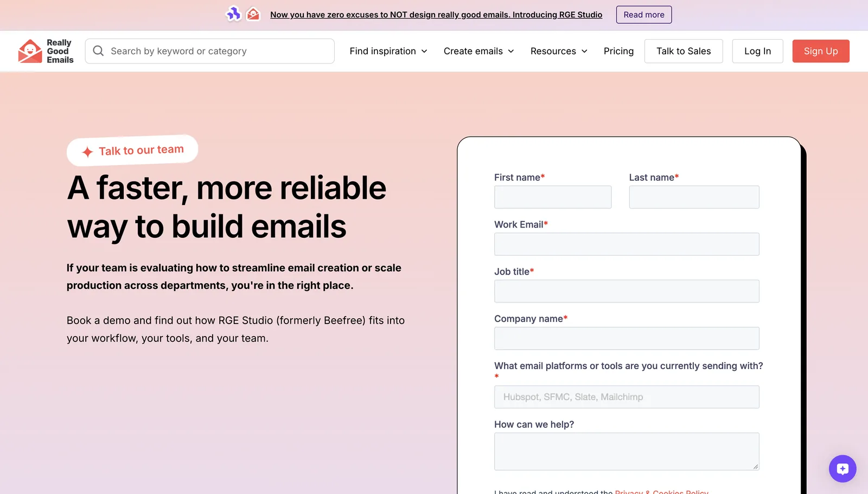Click the First name input field
This screenshot has height=494, width=868.
[553, 197]
